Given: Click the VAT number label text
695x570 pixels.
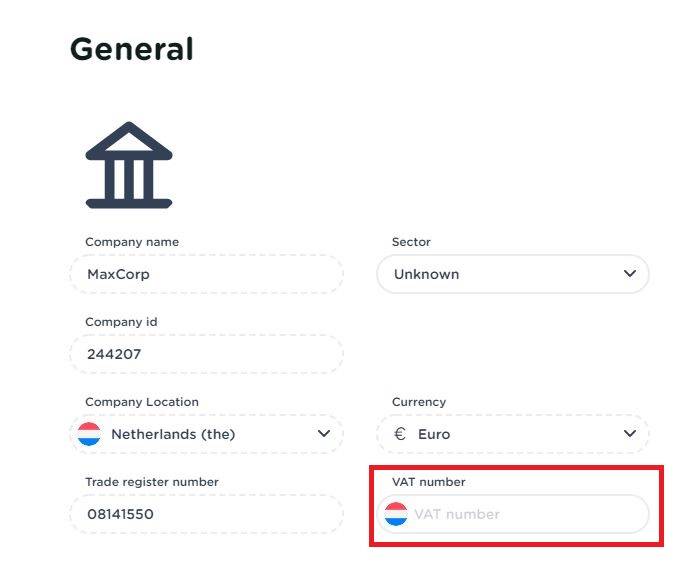Looking at the screenshot, I should [x=429, y=482].
